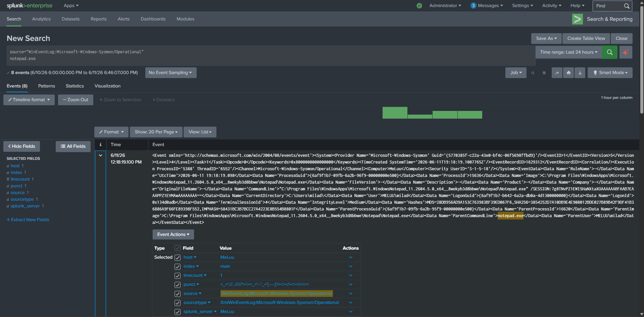Viewport: 644px width, 317px height.
Task: Open the Dashboards nav tab
Action: [153, 19]
